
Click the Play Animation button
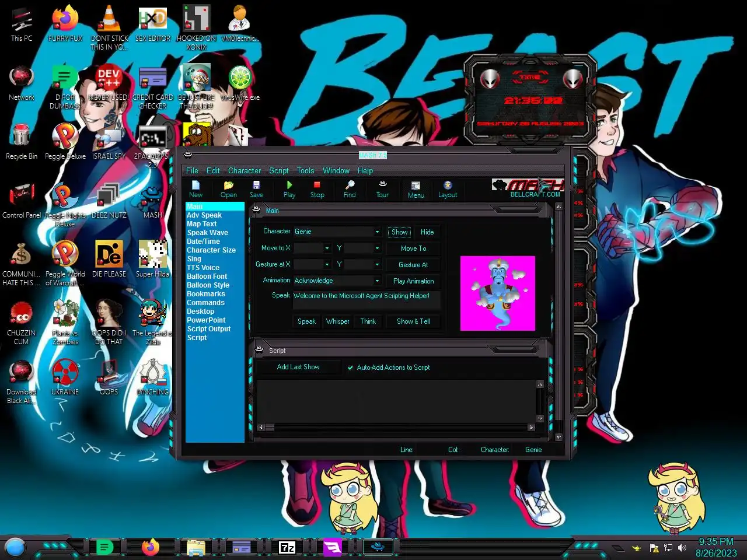click(413, 281)
